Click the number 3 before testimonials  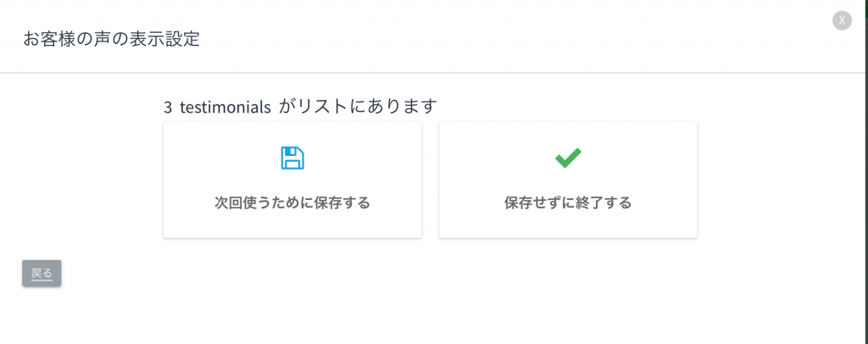point(168,107)
